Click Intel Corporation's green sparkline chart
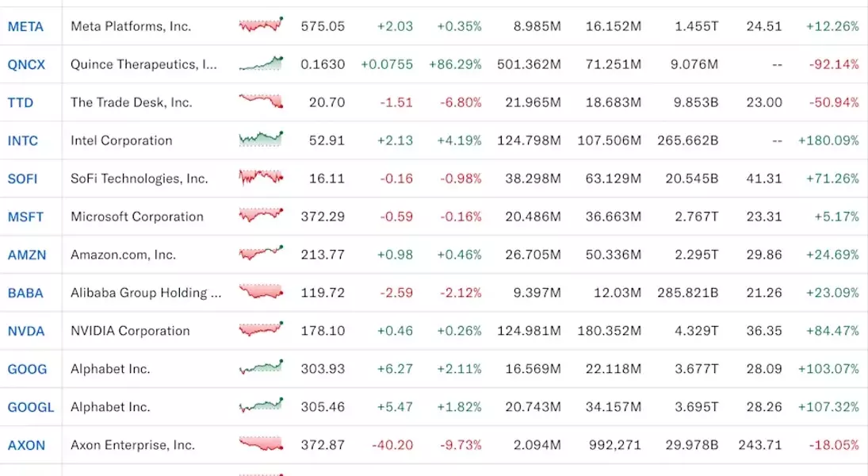Screen dimensions: 868x476 tap(261, 140)
